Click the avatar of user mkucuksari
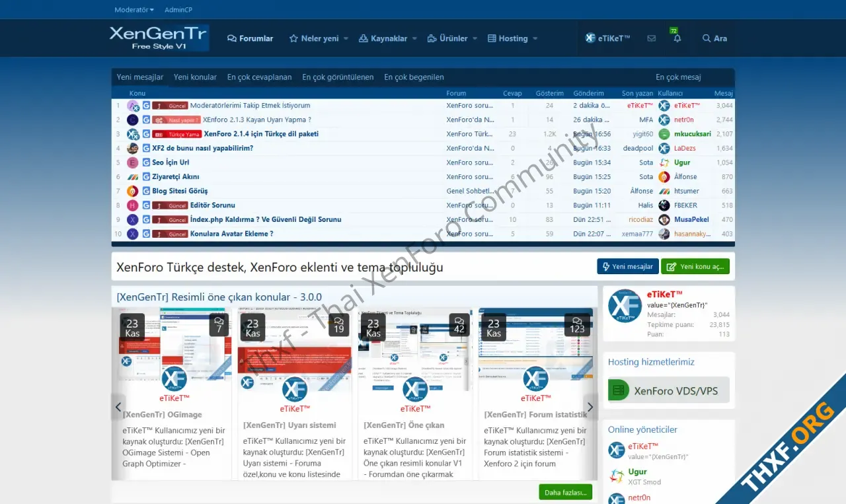 (664, 134)
